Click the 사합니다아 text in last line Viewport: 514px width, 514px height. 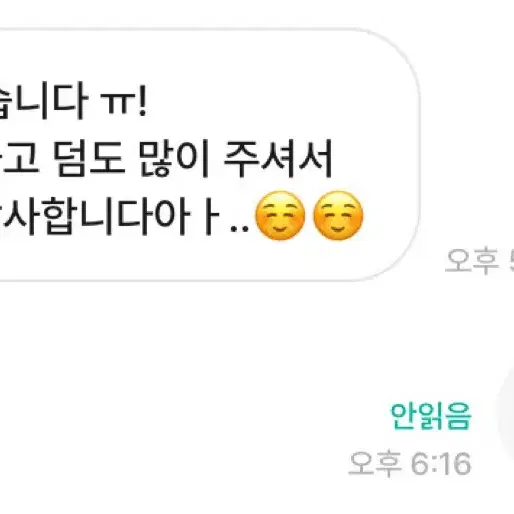pos(97,217)
